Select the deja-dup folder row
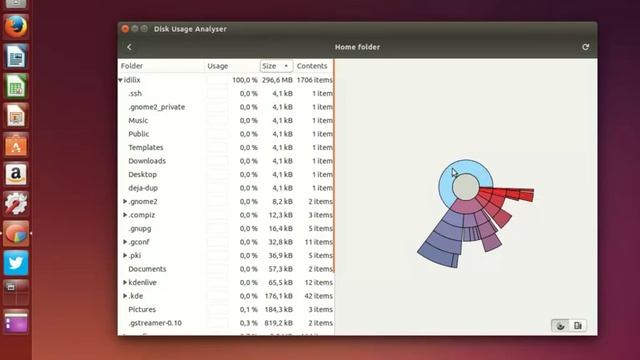The width and height of the screenshot is (640, 360). [x=226, y=188]
